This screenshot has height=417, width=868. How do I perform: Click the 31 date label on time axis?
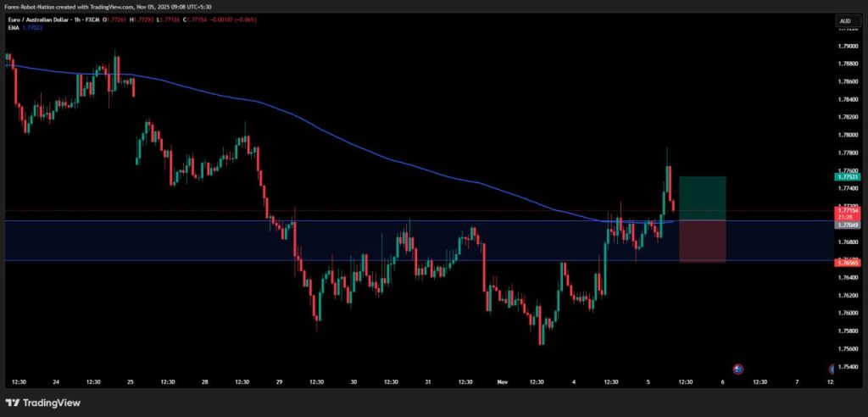(x=428, y=382)
